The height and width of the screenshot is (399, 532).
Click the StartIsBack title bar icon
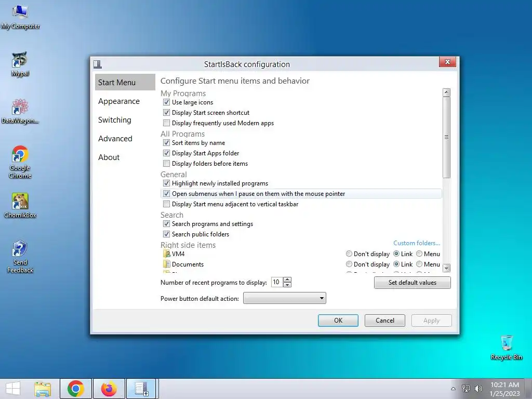click(97, 64)
